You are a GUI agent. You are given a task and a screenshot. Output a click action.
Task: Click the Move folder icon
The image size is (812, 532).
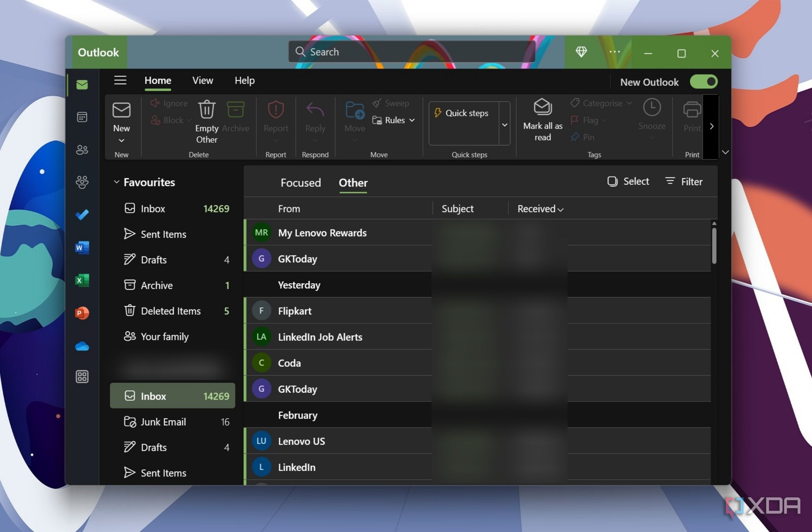355,110
